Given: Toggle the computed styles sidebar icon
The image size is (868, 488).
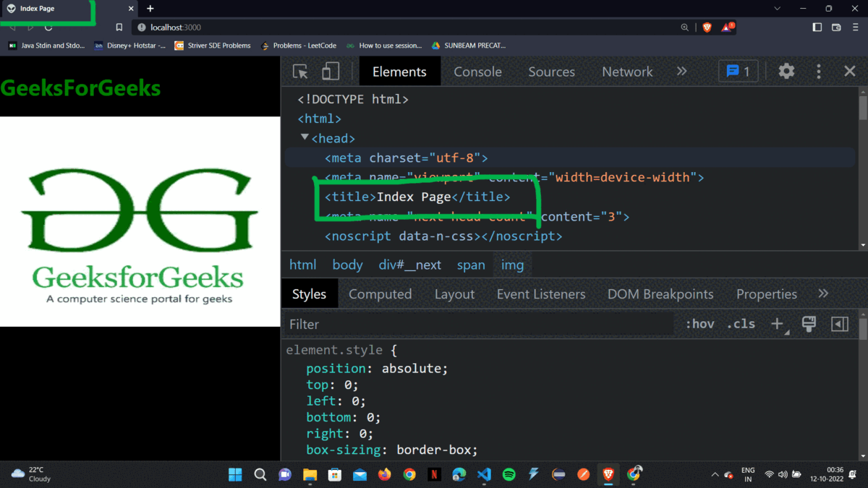Looking at the screenshot, I should click(x=839, y=324).
